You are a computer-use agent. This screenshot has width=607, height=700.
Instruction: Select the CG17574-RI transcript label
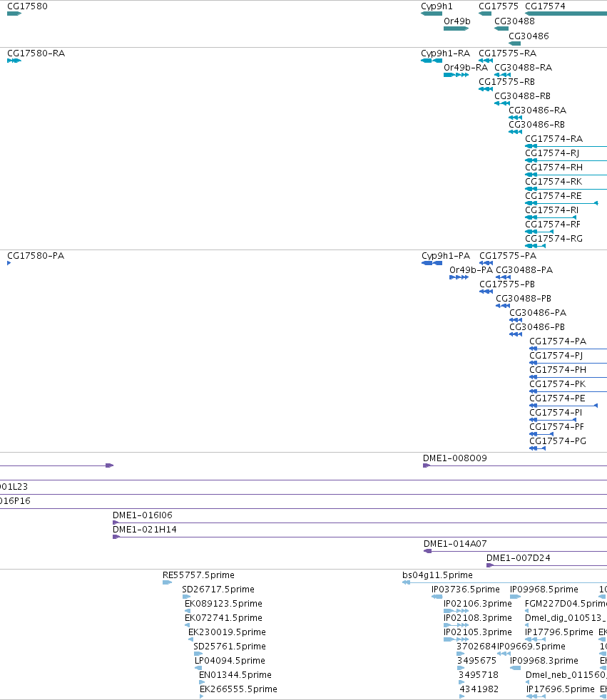(x=551, y=210)
